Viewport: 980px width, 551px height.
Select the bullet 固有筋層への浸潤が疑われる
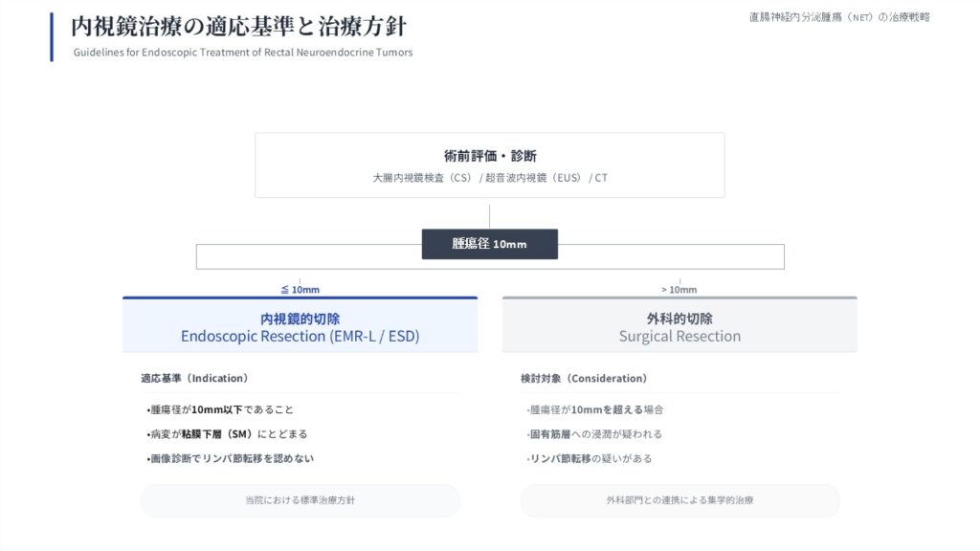pyautogui.click(x=594, y=434)
